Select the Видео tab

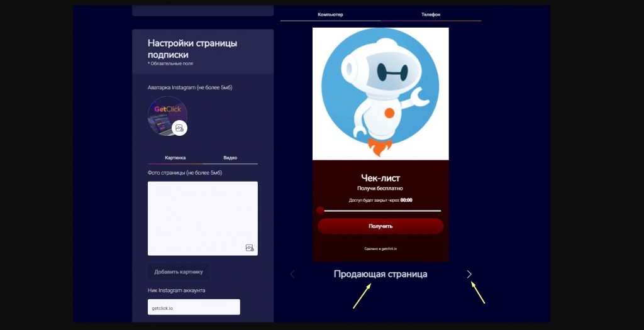pyautogui.click(x=230, y=158)
